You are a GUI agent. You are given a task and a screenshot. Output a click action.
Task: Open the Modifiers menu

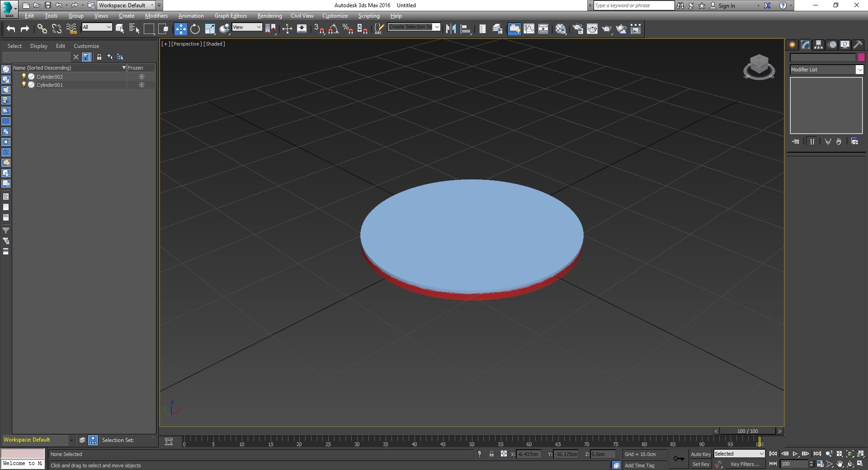(x=156, y=15)
